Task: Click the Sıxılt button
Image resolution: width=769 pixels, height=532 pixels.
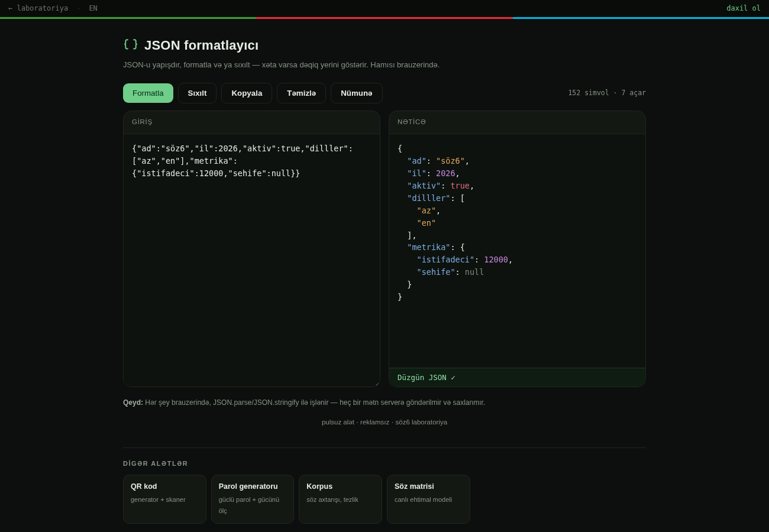Action: click(197, 93)
